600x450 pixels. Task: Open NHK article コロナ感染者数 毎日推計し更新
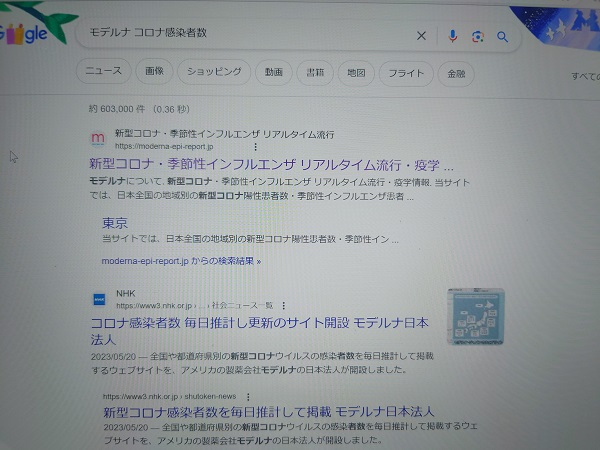pyautogui.click(x=259, y=331)
